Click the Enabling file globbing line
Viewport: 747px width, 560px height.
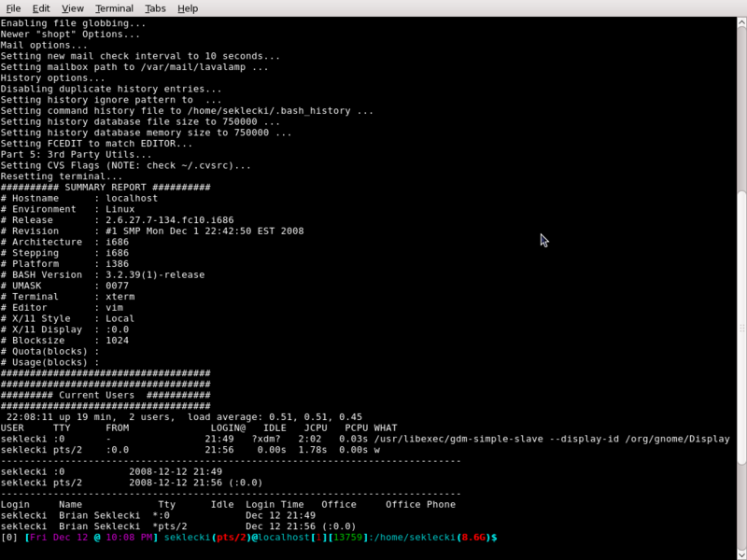click(x=74, y=22)
